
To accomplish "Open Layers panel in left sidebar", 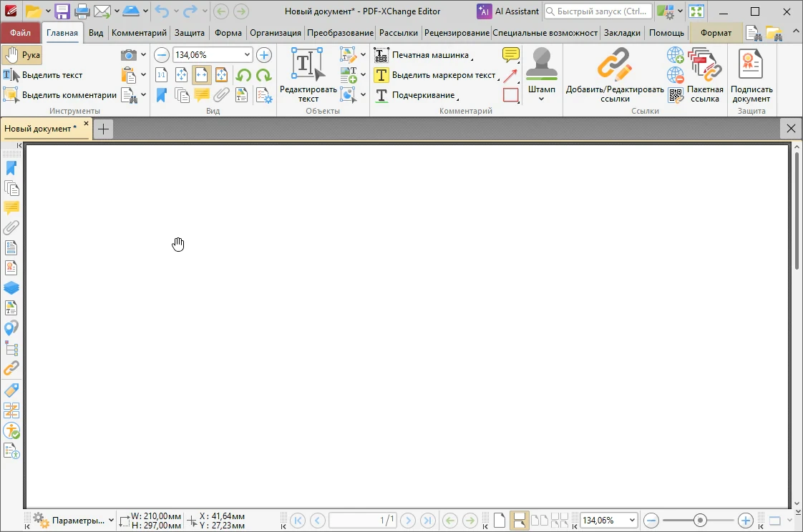I will pos(11,287).
